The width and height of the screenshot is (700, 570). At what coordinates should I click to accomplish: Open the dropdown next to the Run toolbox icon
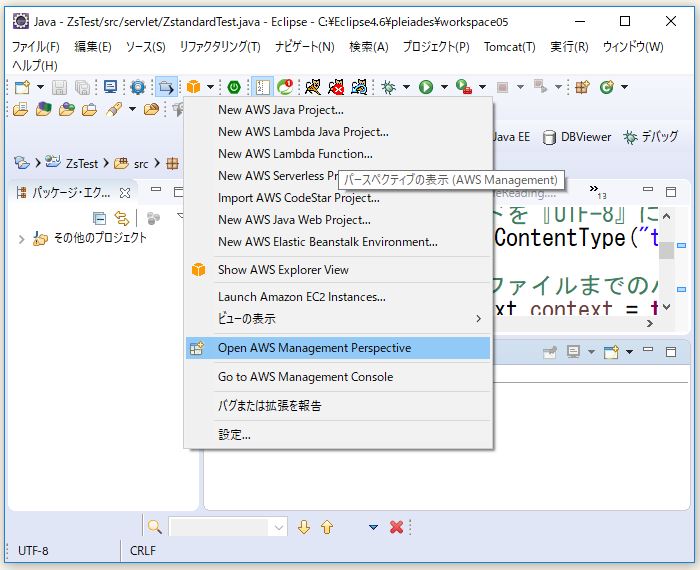pos(483,87)
